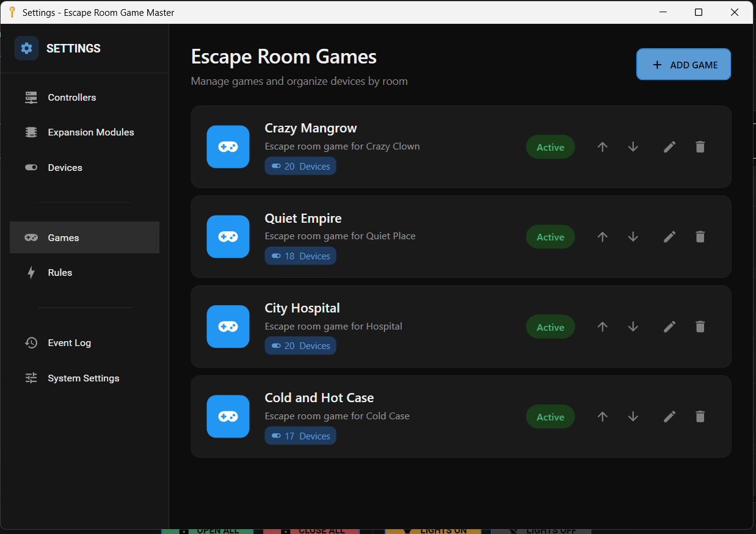Move Quiet Empire game up
This screenshot has height=534, width=756.
pyautogui.click(x=603, y=237)
